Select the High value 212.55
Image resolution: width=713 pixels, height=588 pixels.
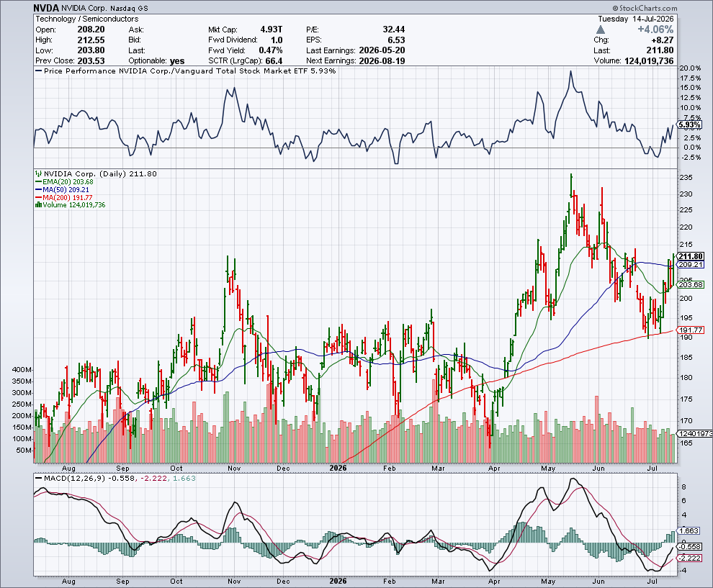click(x=91, y=40)
